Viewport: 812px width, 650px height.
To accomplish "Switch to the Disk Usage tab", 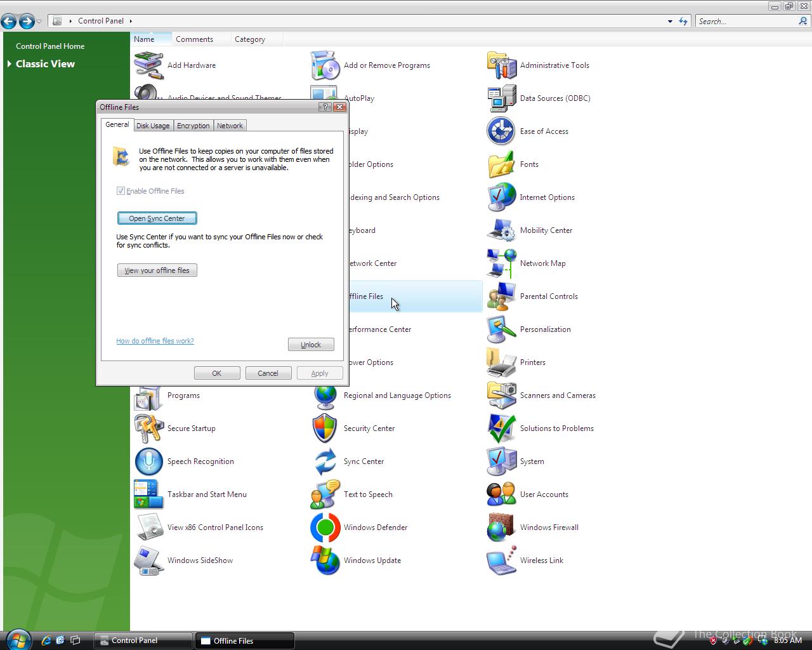I will (x=153, y=126).
